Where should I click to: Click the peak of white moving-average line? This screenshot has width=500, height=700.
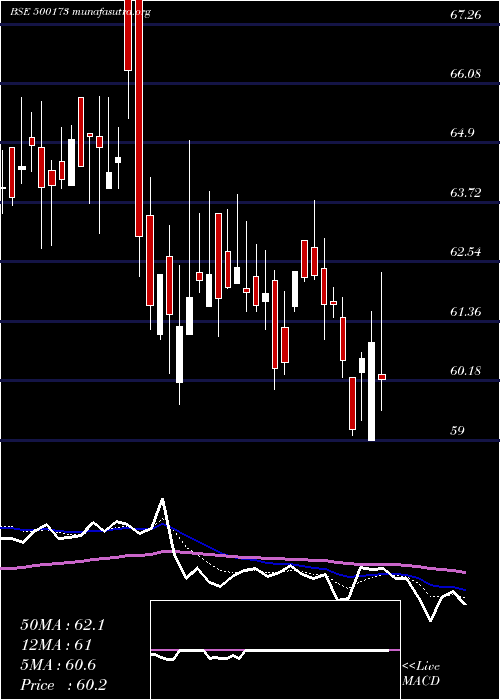[x=162, y=499]
